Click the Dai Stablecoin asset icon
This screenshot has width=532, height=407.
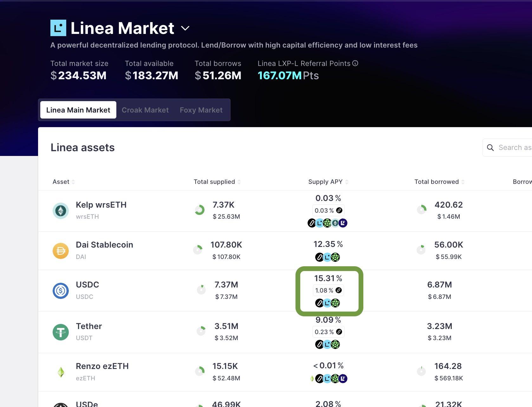61,250
